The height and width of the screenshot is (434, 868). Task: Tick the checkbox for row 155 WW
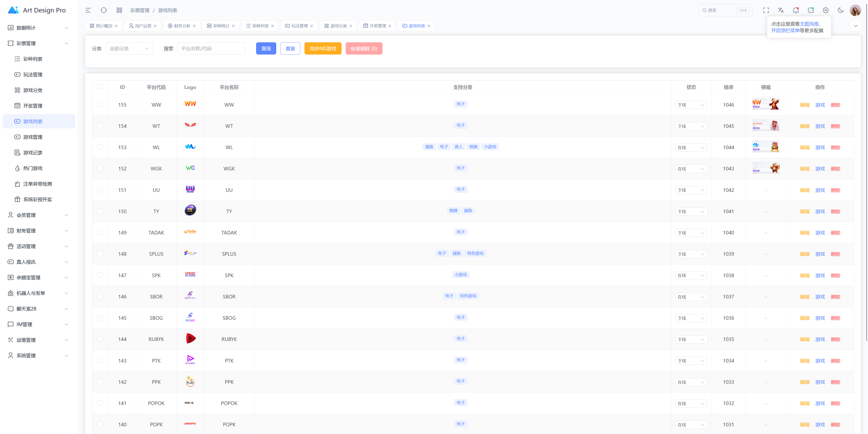(100, 105)
